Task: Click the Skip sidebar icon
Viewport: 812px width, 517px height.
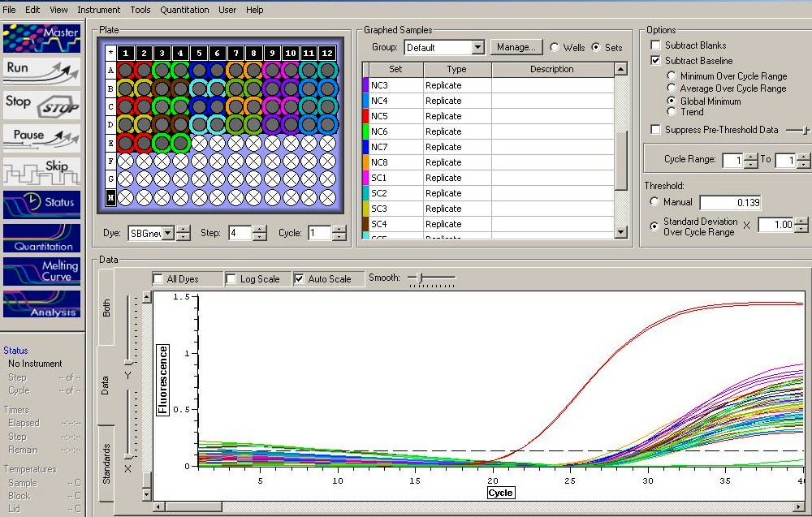Action: pos(41,170)
